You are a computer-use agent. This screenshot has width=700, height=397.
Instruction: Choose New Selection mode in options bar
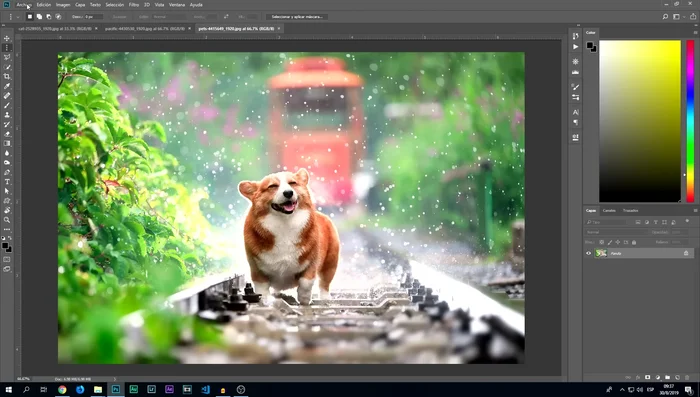pyautogui.click(x=30, y=17)
